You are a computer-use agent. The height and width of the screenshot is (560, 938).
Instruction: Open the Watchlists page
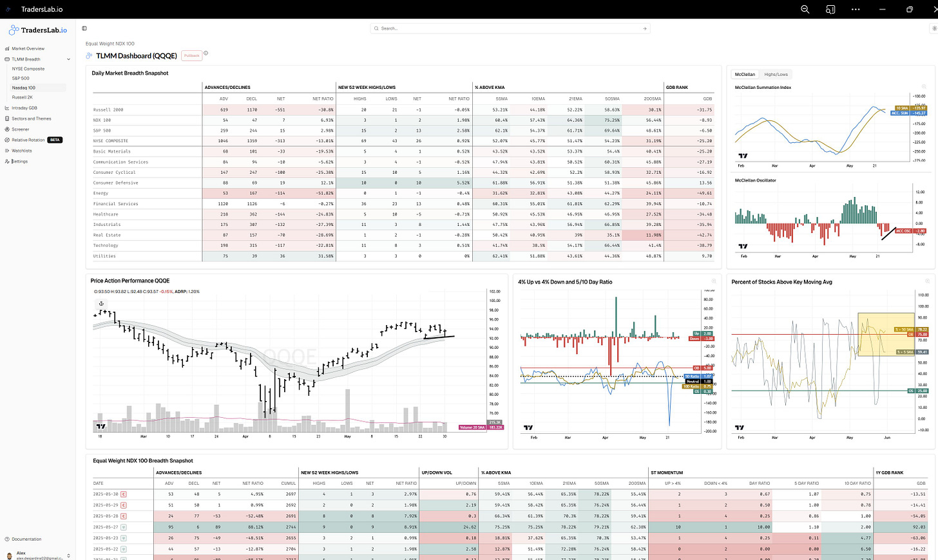(22, 151)
